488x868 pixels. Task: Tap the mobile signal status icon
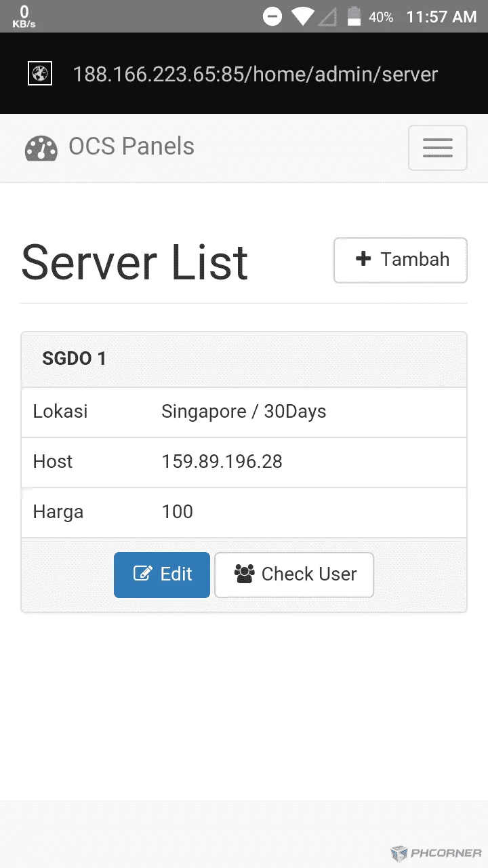[327, 17]
